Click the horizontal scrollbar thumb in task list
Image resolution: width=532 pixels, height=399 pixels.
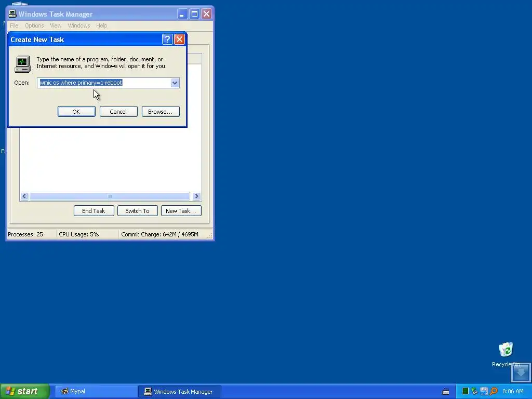[110, 196]
